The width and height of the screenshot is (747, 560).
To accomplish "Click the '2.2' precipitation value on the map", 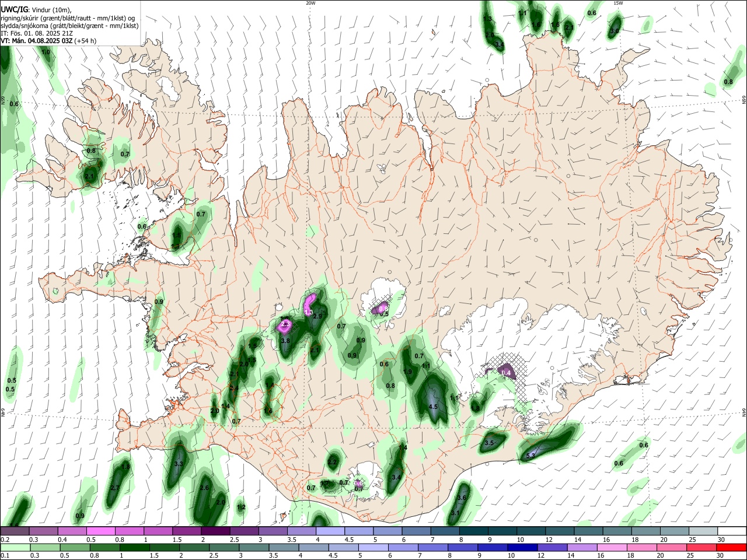I will [332, 461].
